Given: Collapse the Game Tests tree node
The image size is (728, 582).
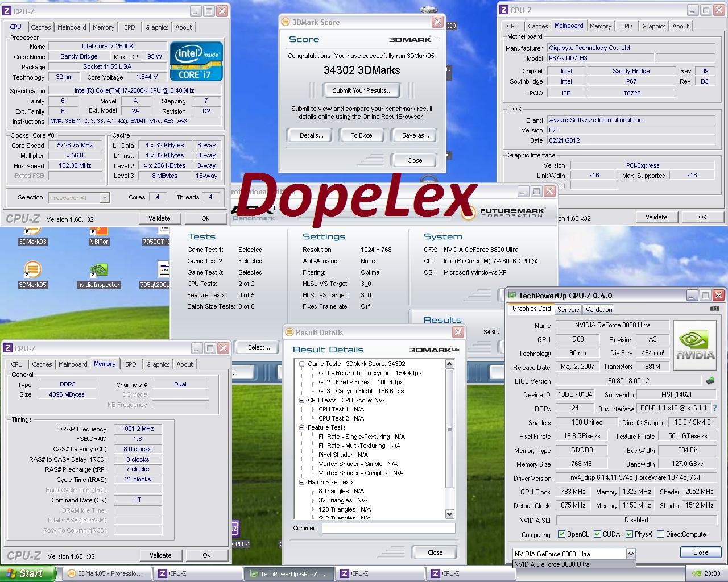Looking at the screenshot, I should [301, 364].
